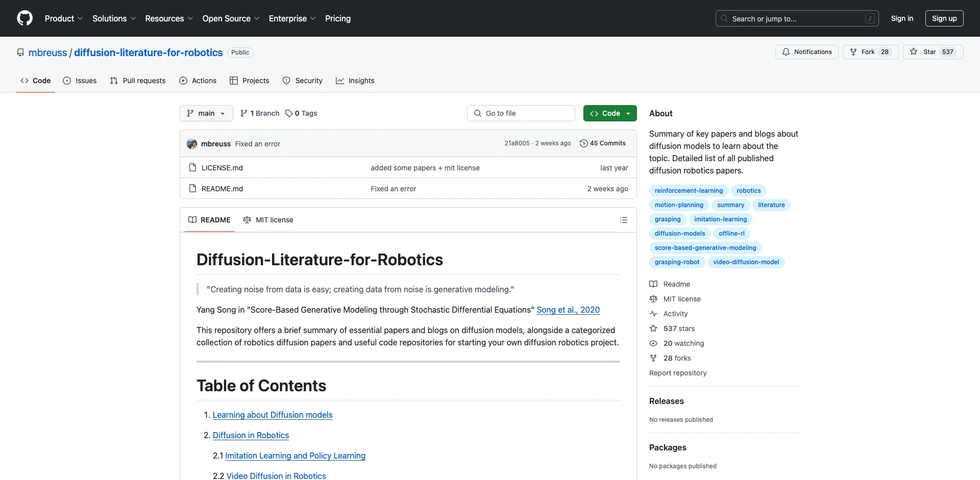Open the main branch selector dropdown

(x=206, y=113)
